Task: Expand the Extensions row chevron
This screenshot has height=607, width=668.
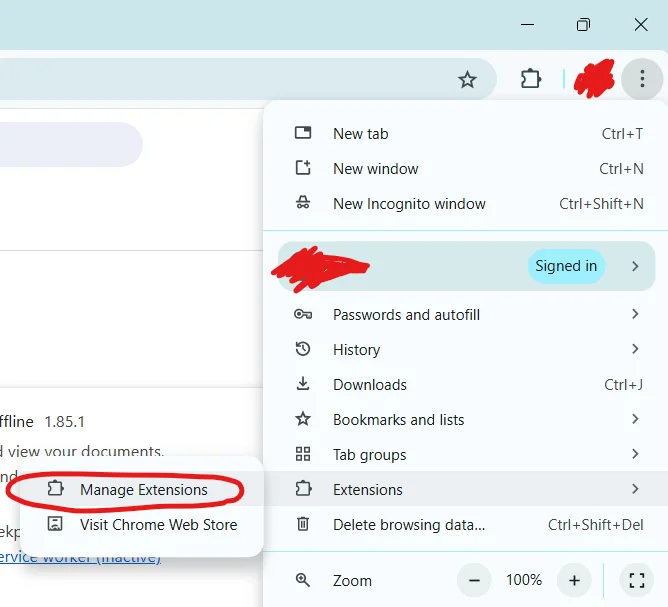Action: tap(635, 489)
